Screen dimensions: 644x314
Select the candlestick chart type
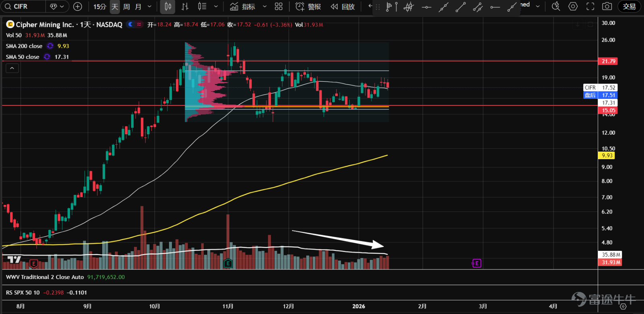pos(168,6)
